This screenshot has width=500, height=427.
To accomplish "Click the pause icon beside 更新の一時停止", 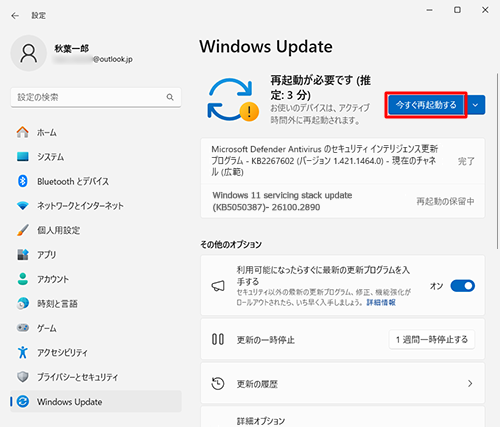I will coord(218,339).
